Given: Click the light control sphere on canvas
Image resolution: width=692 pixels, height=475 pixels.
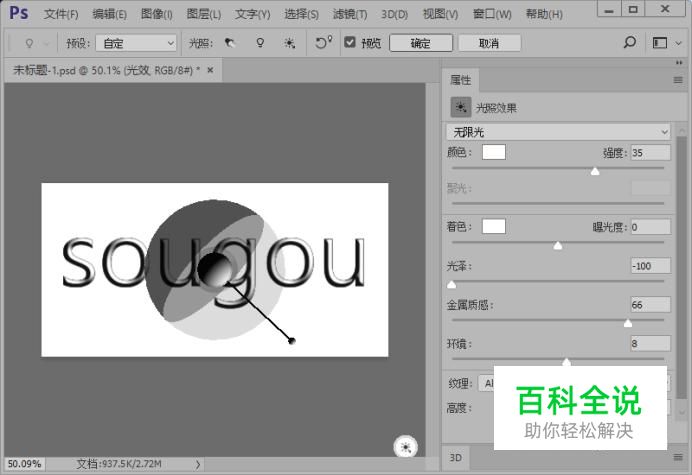Looking at the screenshot, I should [x=215, y=269].
